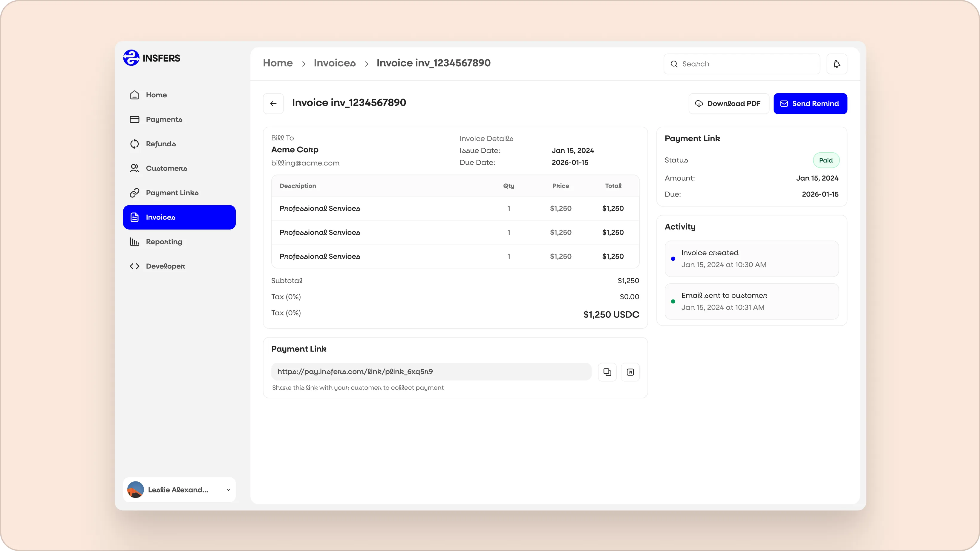Click the Payments card icon
The height and width of the screenshot is (551, 980).
(x=134, y=119)
